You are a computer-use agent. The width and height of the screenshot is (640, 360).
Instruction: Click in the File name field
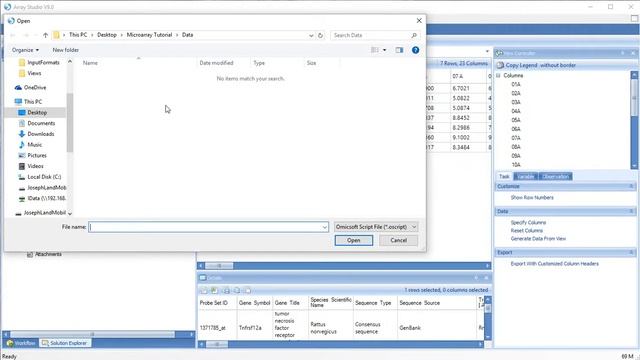209,227
